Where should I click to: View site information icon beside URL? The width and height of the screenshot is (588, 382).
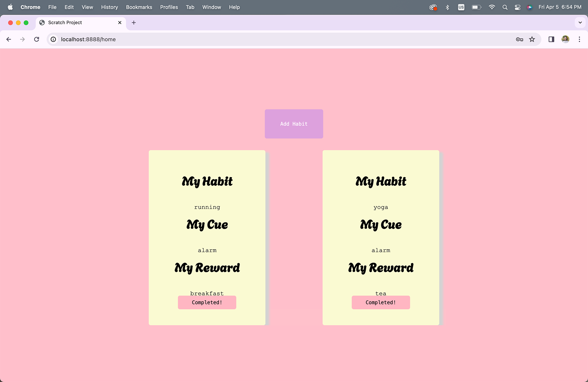click(x=53, y=39)
